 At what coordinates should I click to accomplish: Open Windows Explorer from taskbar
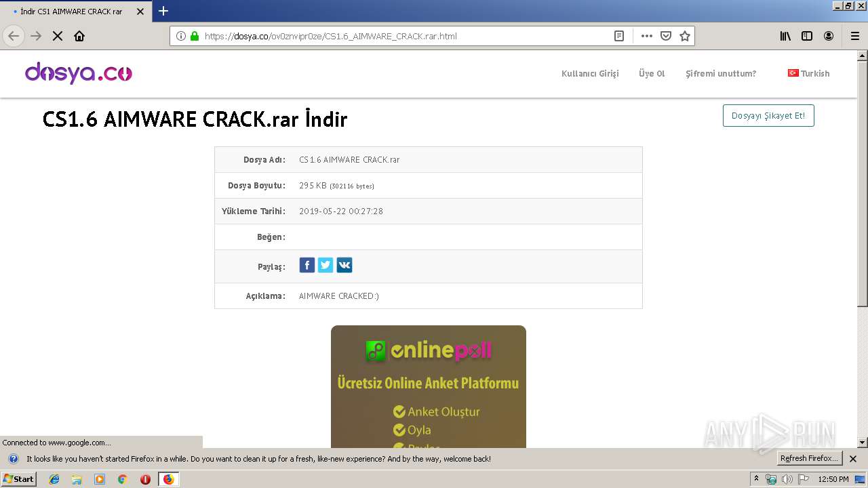click(77, 479)
